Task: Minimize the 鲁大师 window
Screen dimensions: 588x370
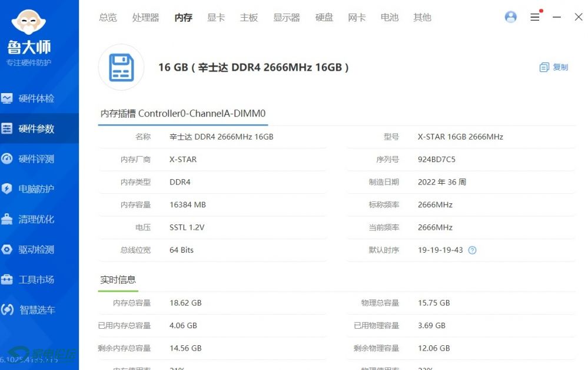Action: click(557, 17)
